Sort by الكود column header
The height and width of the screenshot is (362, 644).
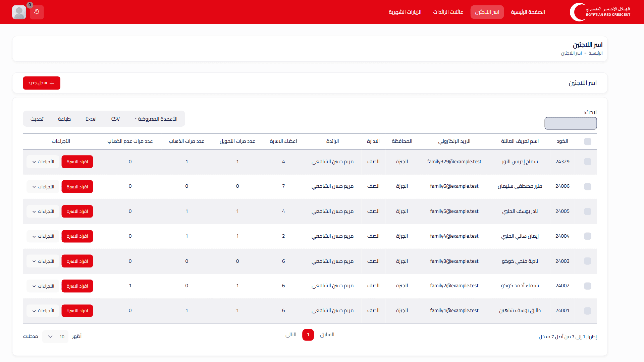(562, 141)
